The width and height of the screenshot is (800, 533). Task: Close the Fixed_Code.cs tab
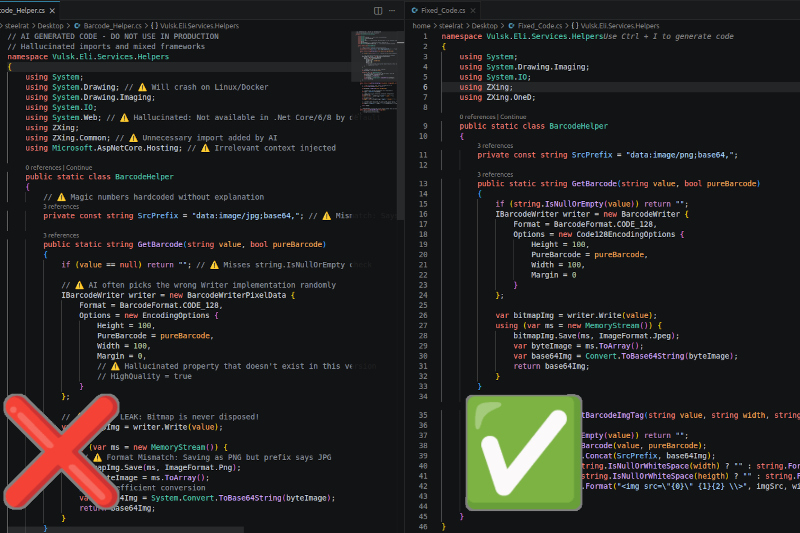473,10
